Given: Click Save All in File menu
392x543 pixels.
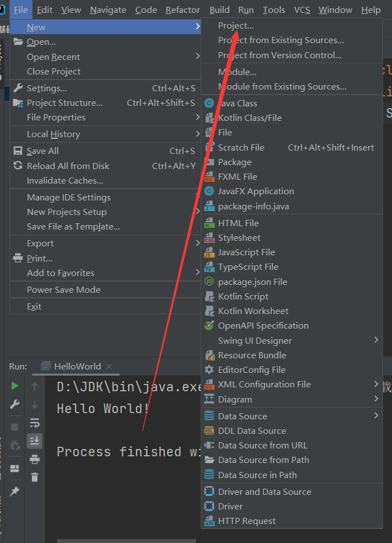Looking at the screenshot, I should (106, 151).
